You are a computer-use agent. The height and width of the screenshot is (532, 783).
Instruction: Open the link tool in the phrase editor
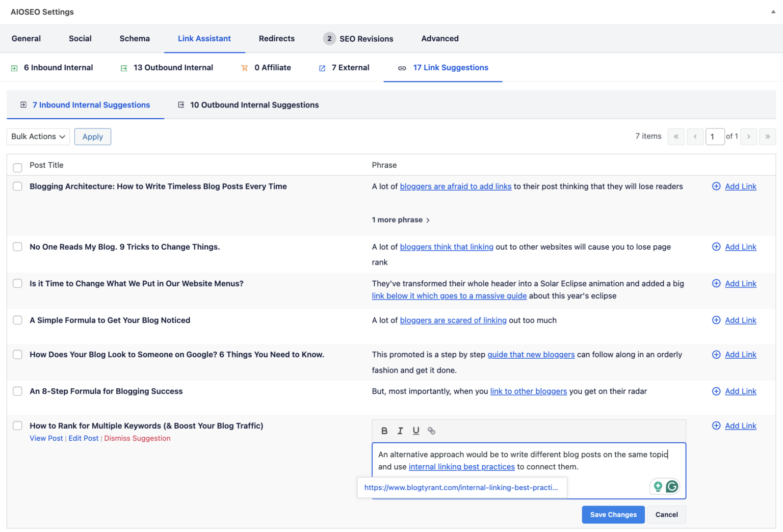click(x=432, y=431)
